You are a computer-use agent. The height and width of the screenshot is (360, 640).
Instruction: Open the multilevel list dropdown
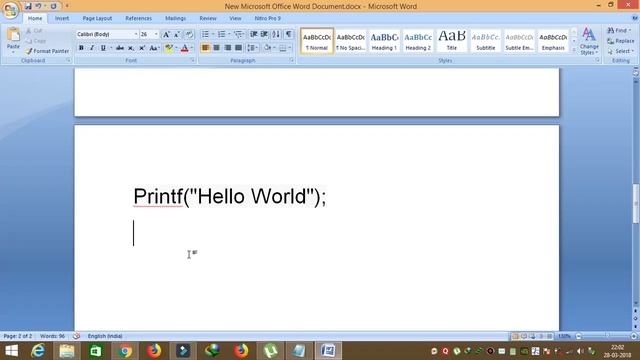pos(244,34)
